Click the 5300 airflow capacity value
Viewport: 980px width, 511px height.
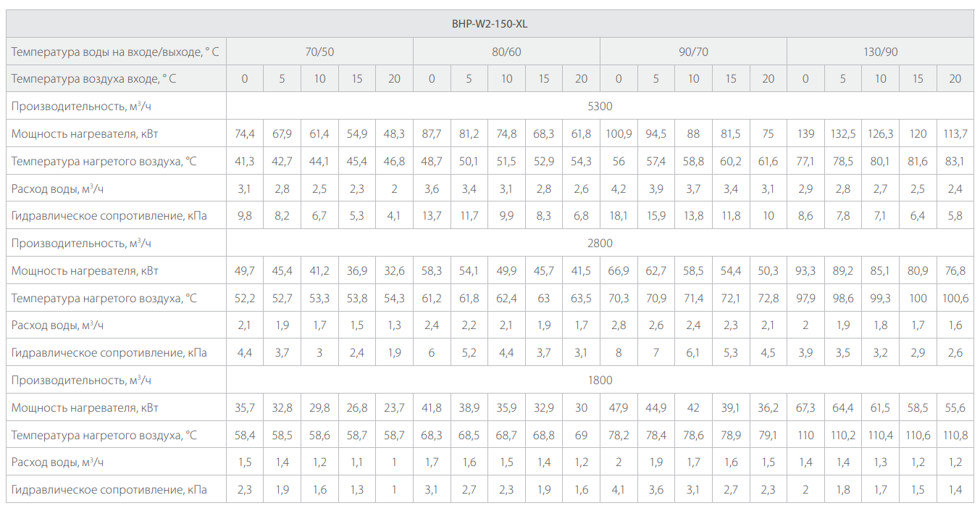[x=600, y=107]
